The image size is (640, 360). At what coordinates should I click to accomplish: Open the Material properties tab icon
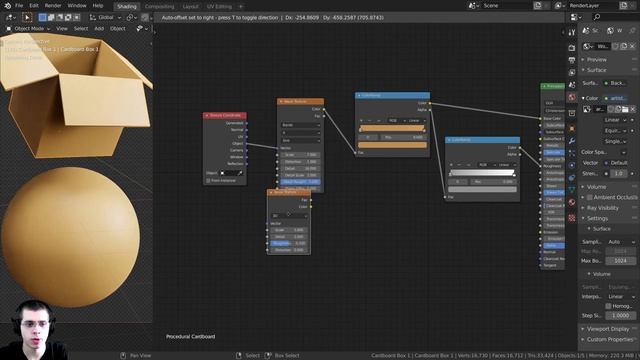point(572,202)
